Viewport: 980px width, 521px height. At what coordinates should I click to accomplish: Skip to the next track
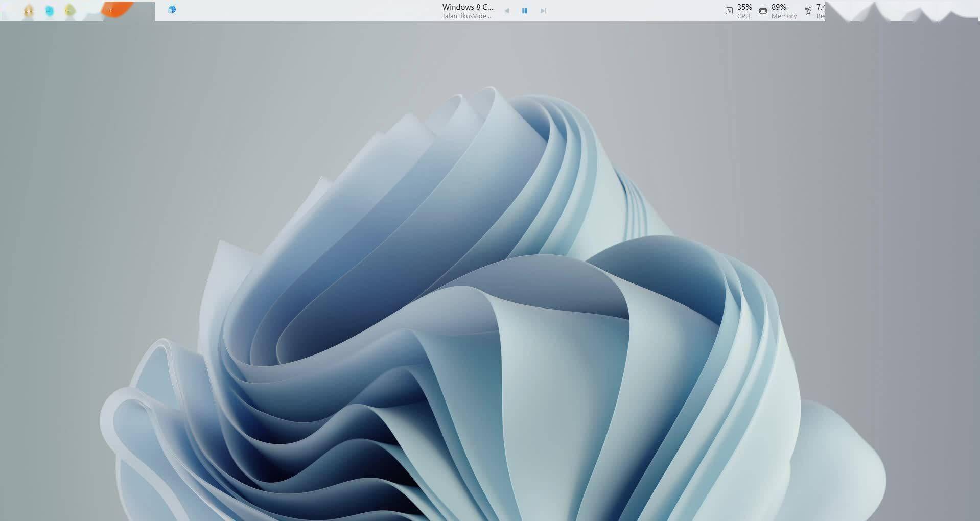point(543,11)
